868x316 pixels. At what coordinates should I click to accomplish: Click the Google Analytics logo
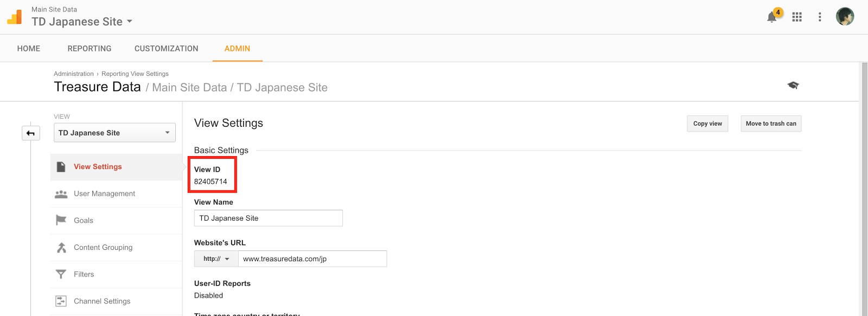[15, 17]
